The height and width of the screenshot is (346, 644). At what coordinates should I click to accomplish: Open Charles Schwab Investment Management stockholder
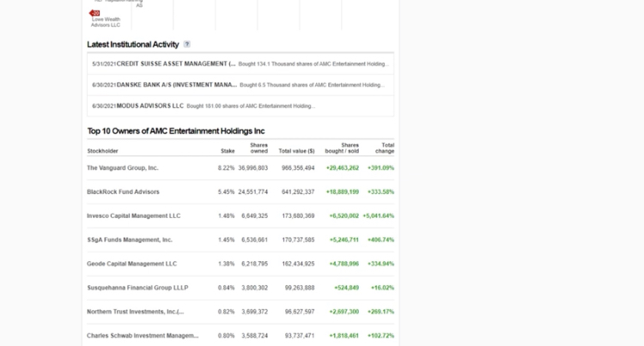point(143,336)
